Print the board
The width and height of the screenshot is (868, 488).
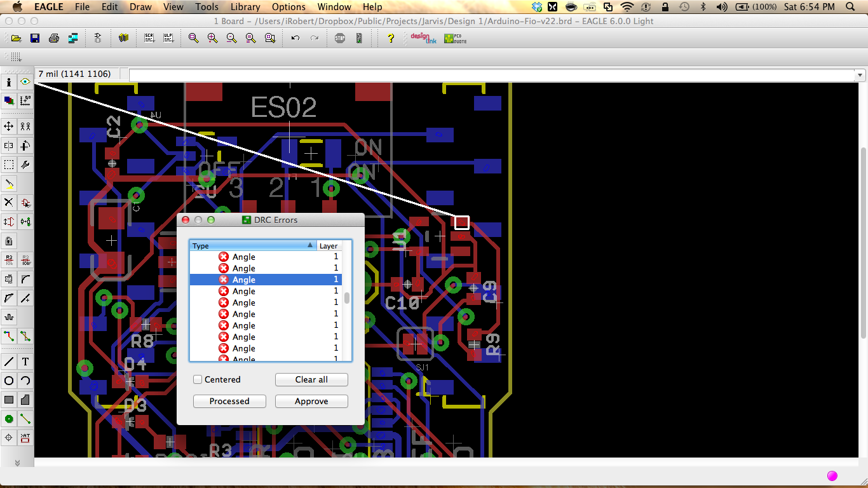pyautogui.click(x=54, y=38)
